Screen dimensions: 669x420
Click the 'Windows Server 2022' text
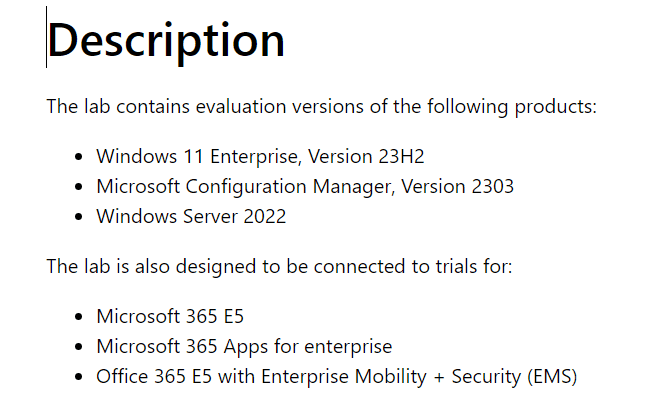pos(191,216)
